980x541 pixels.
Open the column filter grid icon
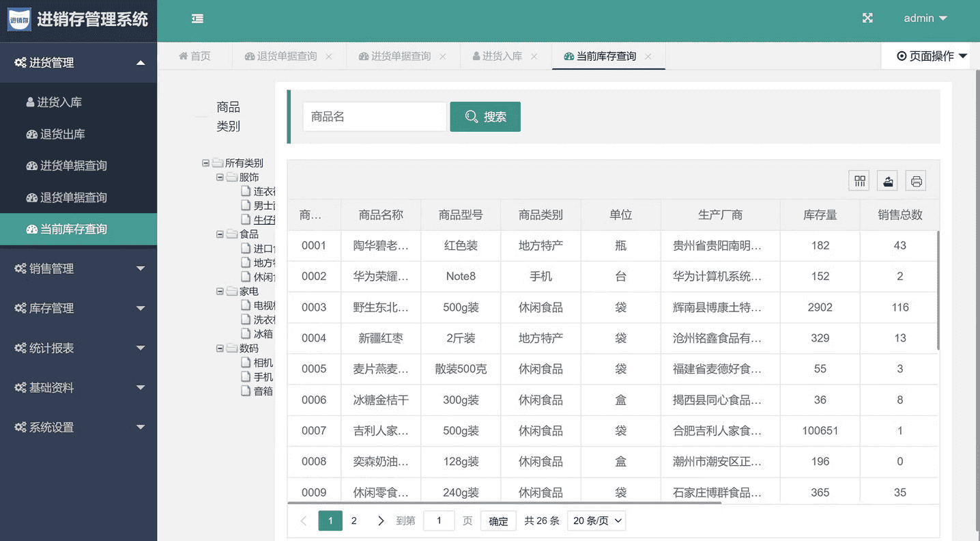[859, 181]
